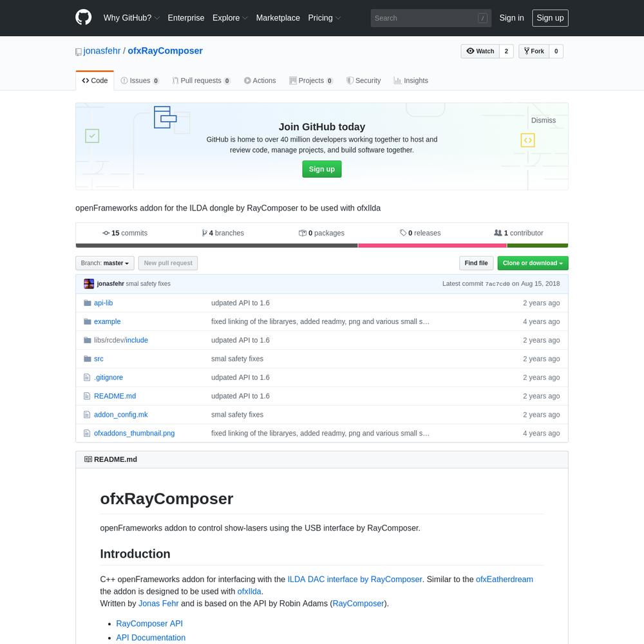The height and width of the screenshot is (644, 644).
Task: Open the ofxEatherdream link in README
Action: (x=504, y=580)
